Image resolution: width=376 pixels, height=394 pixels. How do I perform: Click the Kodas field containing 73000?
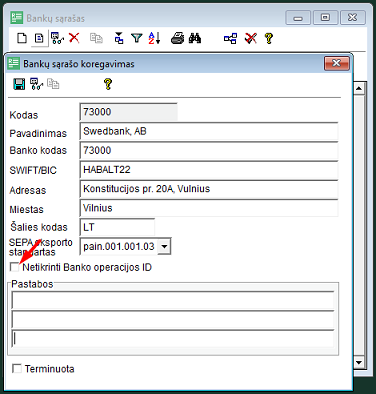(x=129, y=112)
